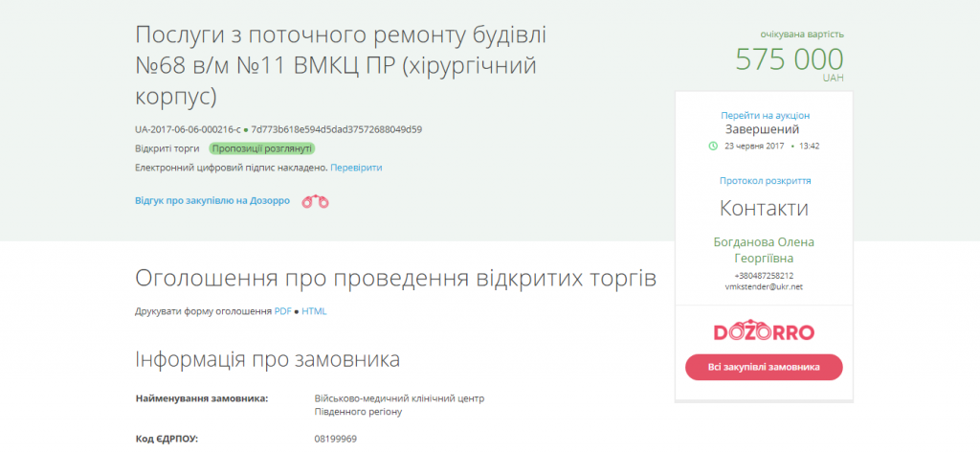
Task: Open the HTML form of the announcement
Action: pos(314,311)
